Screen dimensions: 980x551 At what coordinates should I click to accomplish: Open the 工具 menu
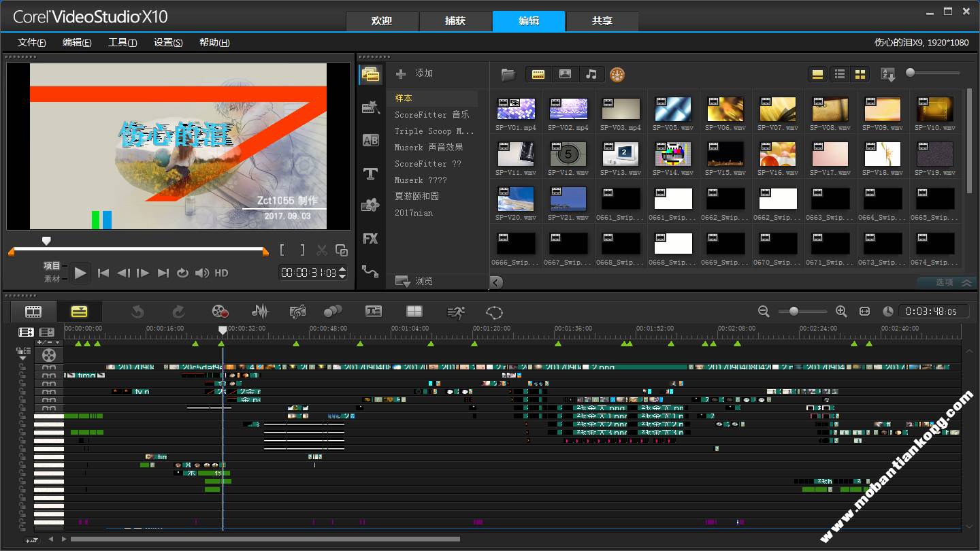tap(122, 42)
